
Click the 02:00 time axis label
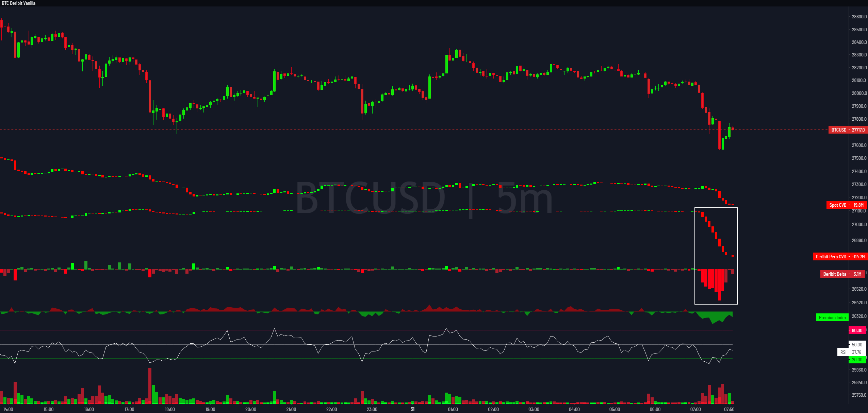click(x=493, y=409)
